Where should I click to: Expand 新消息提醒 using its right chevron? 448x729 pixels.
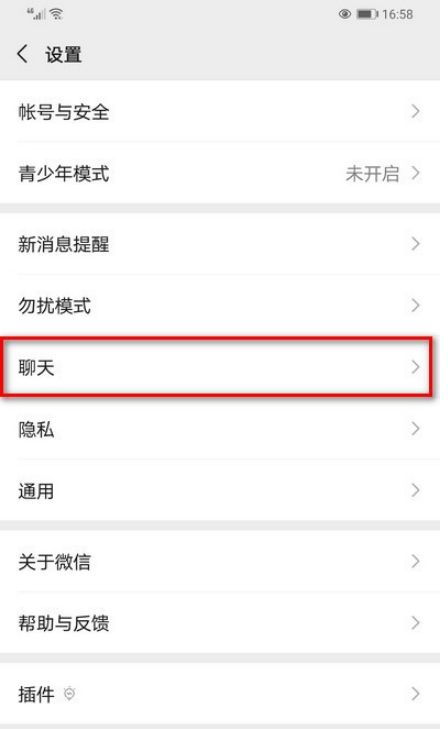pos(415,244)
